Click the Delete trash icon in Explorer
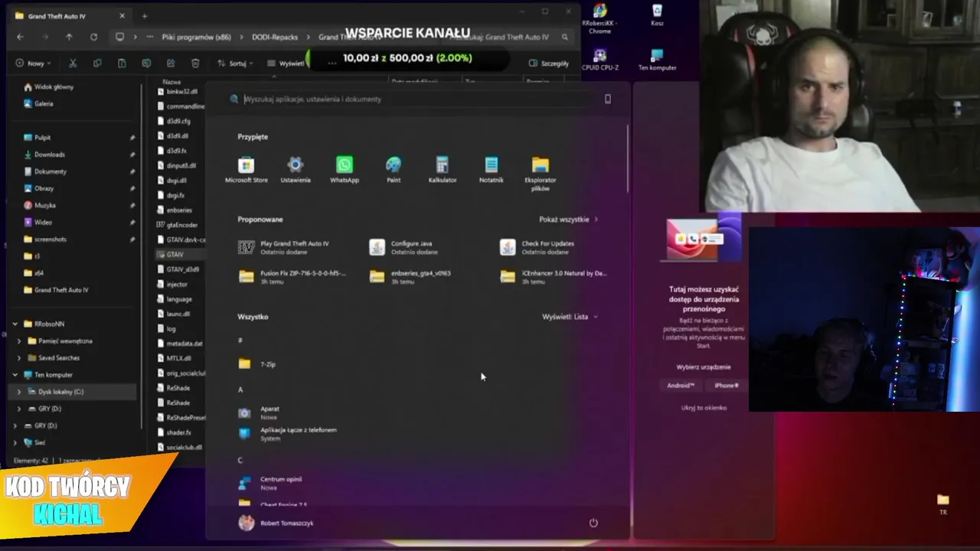 tap(195, 64)
